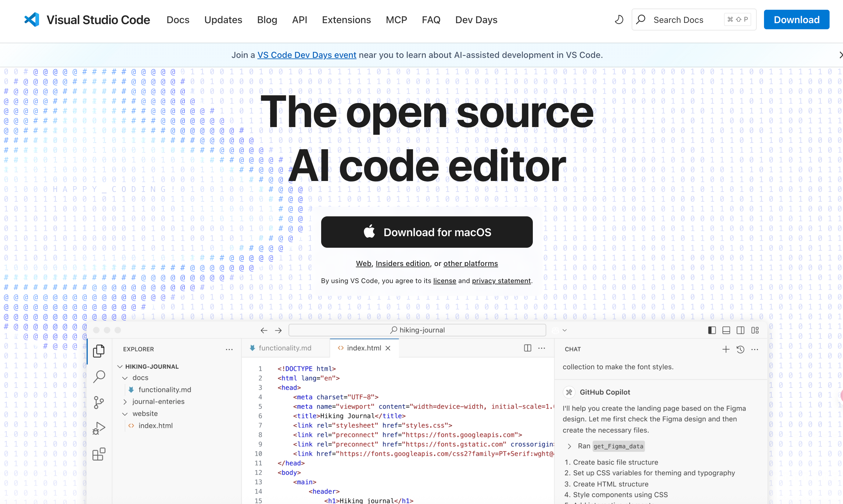Open the Explorer files icon in activity bar
Image resolution: width=843 pixels, height=504 pixels.
click(99, 351)
